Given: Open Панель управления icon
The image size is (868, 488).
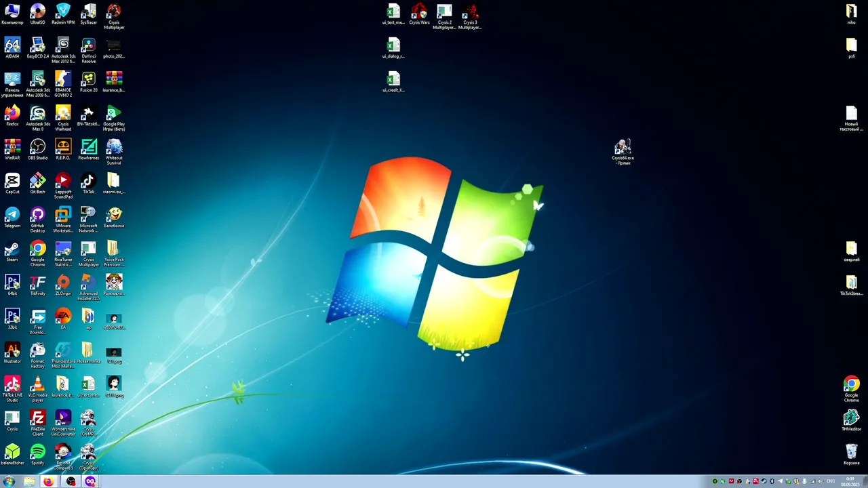Looking at the screenshot, I should pyautogui.click(x=12, y=84).
